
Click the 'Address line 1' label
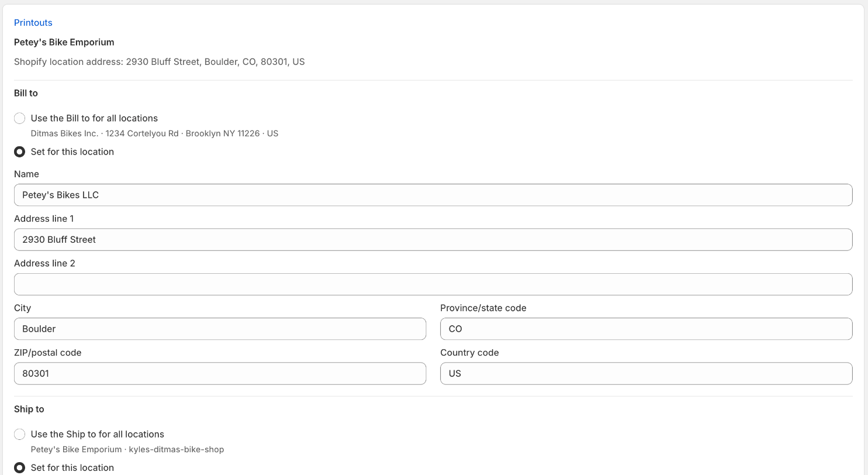pos(44,219)
